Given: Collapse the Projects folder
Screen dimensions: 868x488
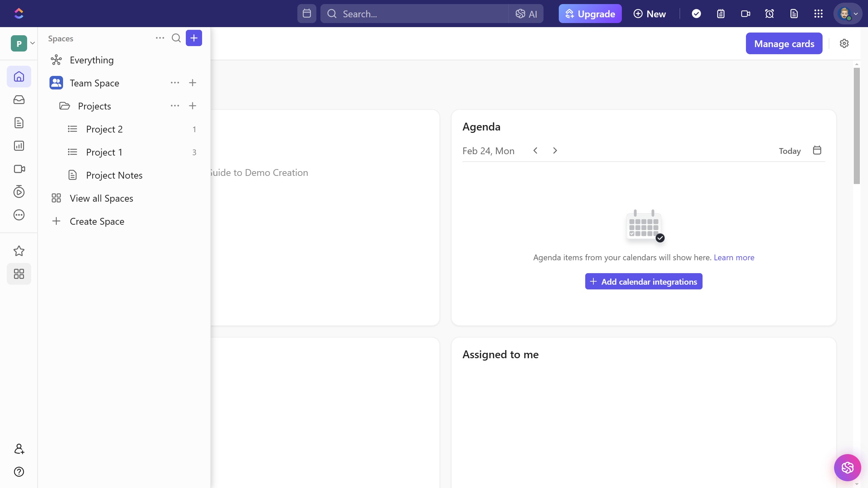Looking at the screenshot, I should (64, 106).
